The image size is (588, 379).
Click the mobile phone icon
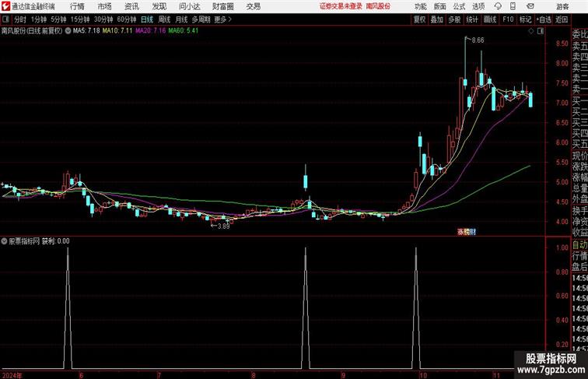[513, 6]
